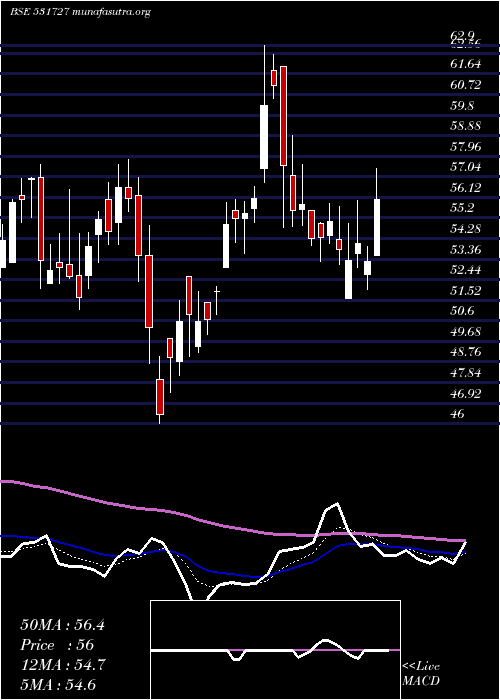Click the 58.88 price axis label
Image resolution: width=500 pixels, height=700 pixels.
coord(466,126)
